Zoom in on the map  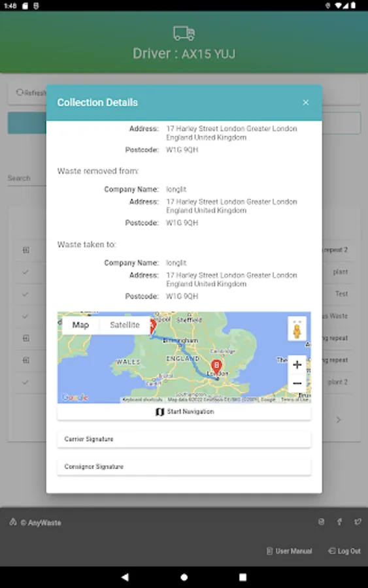coord(297,365)
